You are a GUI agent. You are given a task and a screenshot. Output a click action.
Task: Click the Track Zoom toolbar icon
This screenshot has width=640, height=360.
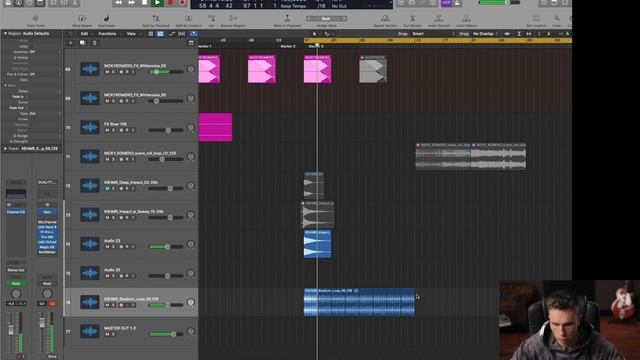36,18
